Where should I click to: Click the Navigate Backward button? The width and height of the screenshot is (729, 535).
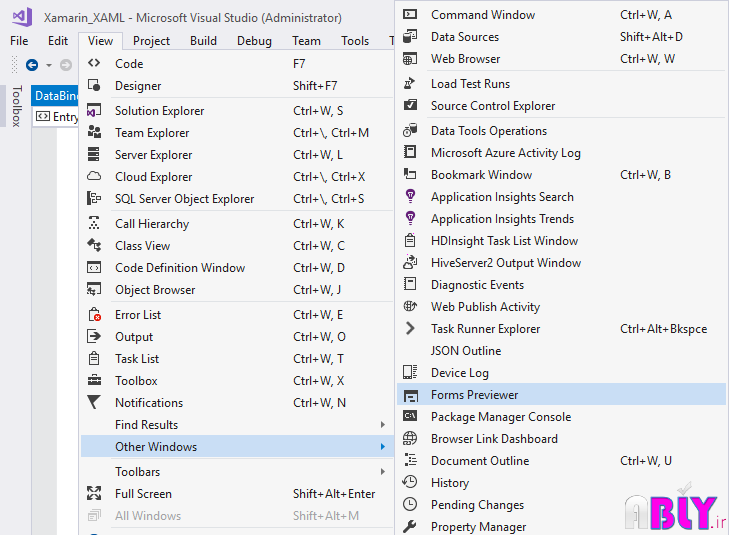(32, 65)
